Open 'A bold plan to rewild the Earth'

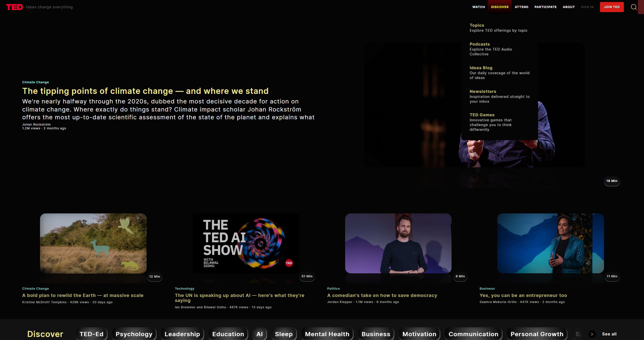(x=83, y=295)
